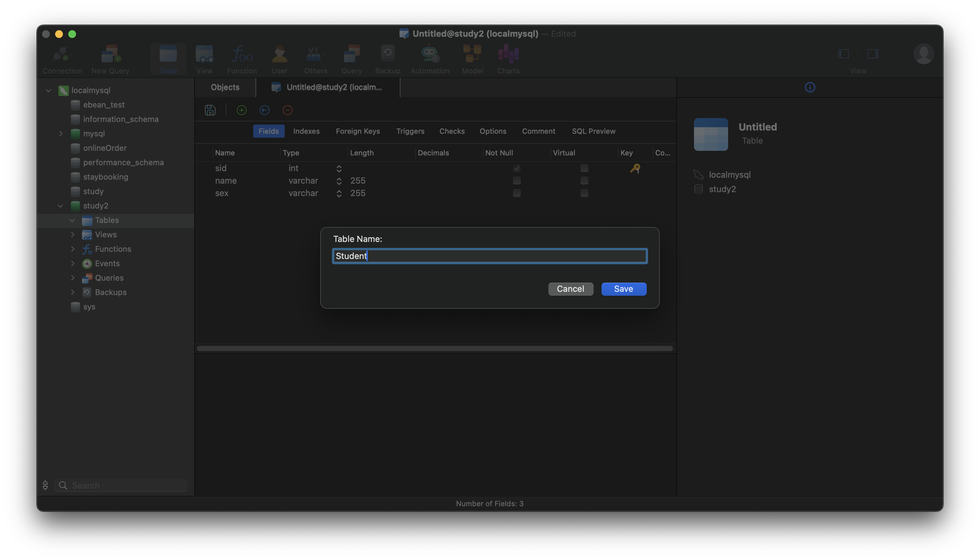The image size is (980, 560).
Task: Switch to the Indexes tab
Action: tap(306, 131)
